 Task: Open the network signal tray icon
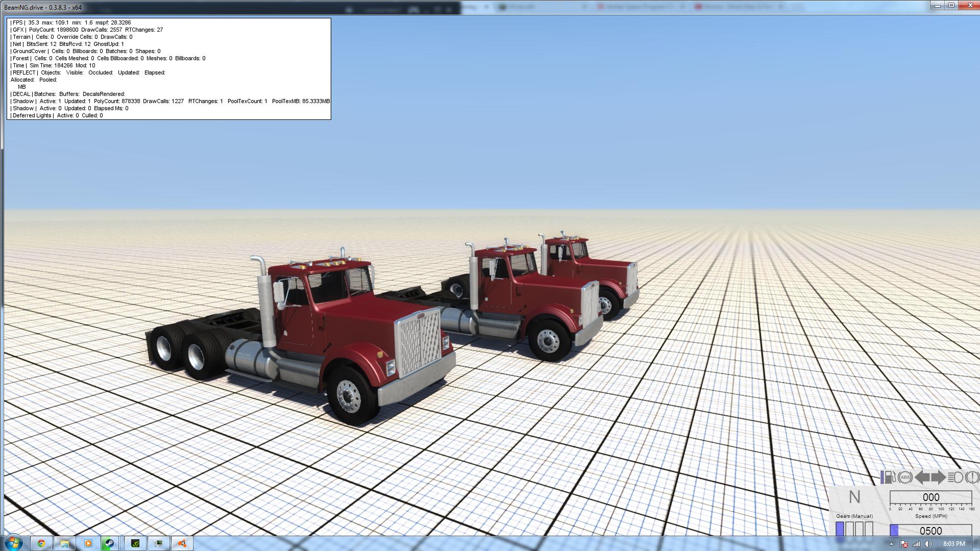(916, 544)
